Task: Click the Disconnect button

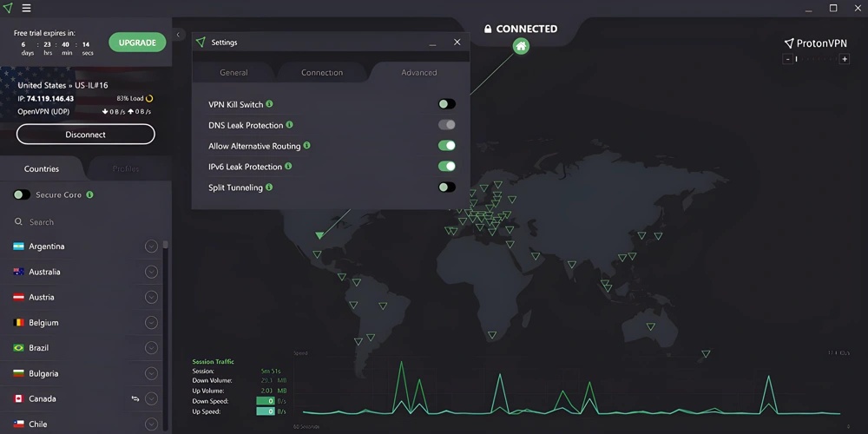Action: [86, 135]
